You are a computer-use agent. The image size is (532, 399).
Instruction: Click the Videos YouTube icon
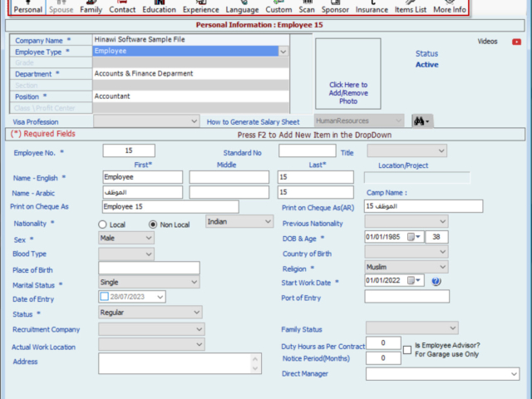(x=517, y=41)
